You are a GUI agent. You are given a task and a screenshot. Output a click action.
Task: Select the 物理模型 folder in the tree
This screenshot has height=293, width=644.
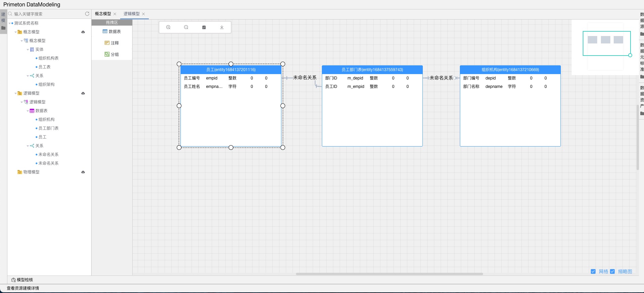(x=31, y=172)
